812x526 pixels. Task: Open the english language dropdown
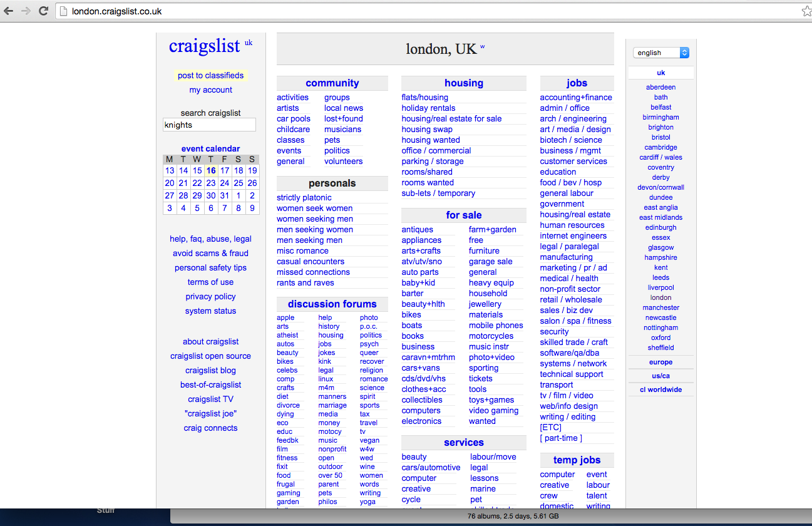tap(661, 53)
